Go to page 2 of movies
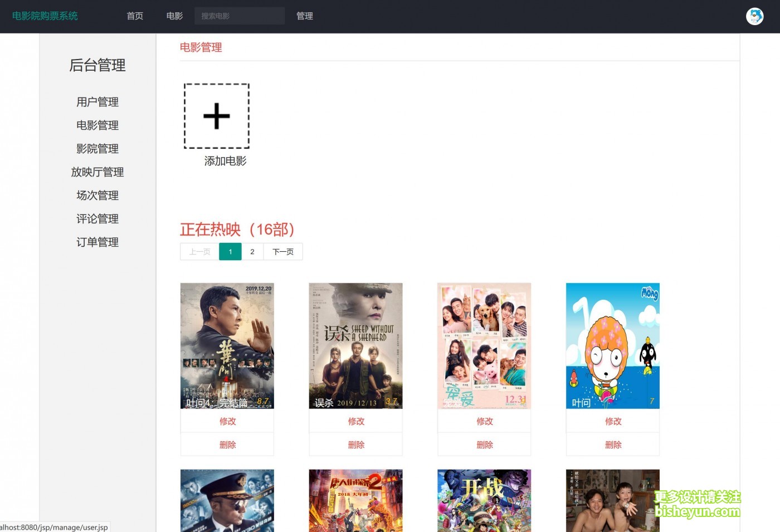 (x=252, y=252)
